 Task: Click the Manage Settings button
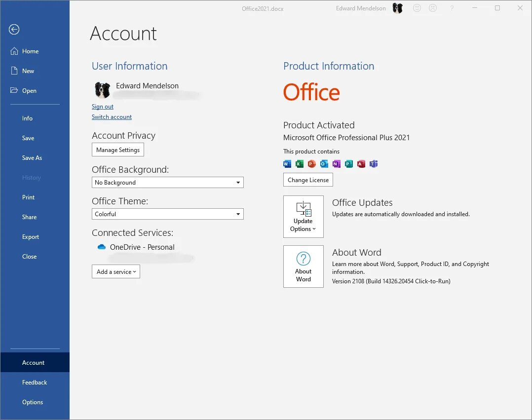(117, 150)
